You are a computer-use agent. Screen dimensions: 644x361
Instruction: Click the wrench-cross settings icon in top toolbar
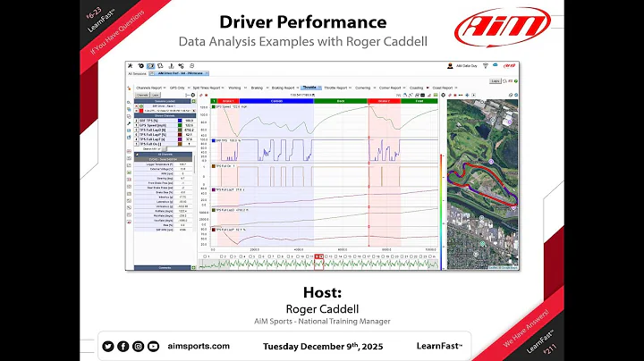click(x=131, y=65)
